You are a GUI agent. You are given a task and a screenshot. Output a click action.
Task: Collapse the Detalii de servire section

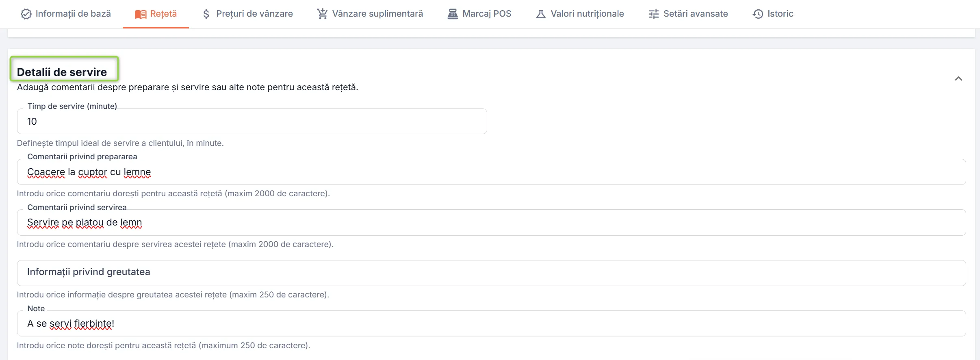958,78
